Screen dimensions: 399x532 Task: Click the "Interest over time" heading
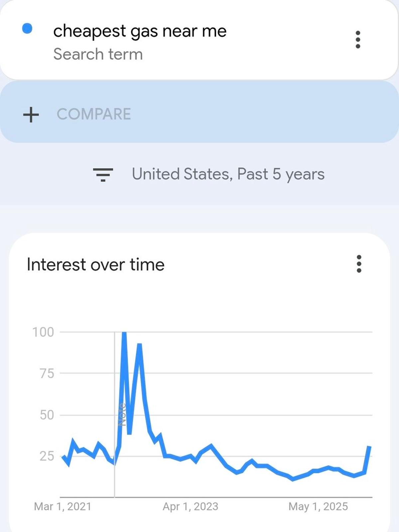[95, 265]
